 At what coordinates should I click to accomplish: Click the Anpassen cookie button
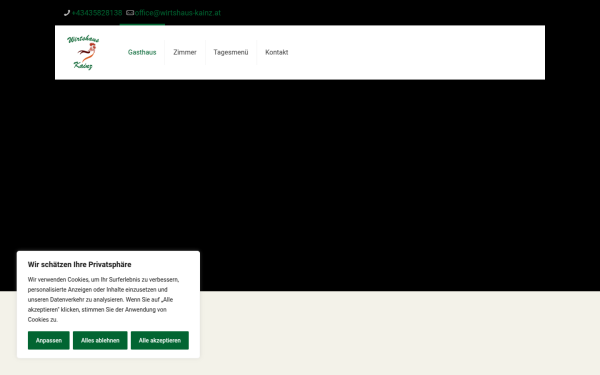click(x=49, y=340)
